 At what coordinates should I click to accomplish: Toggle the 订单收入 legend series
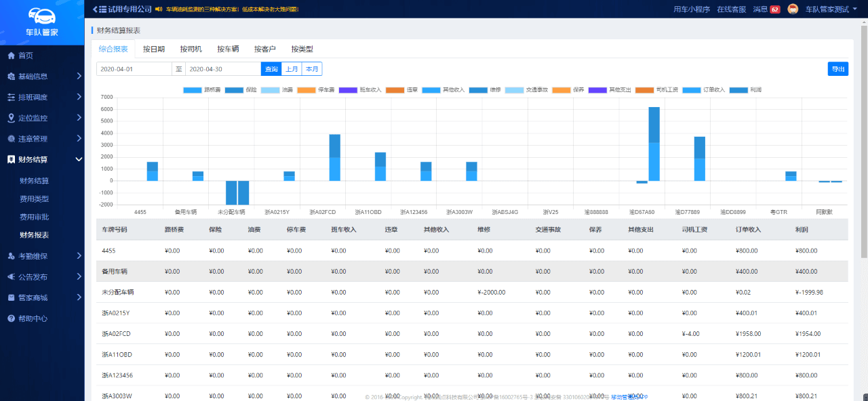tap(692, 90)
